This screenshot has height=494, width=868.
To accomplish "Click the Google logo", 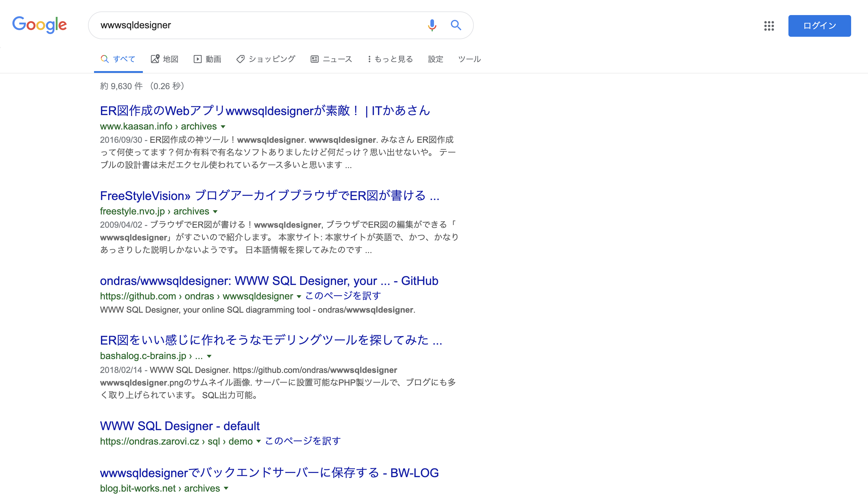I will (x=39, y=25).
